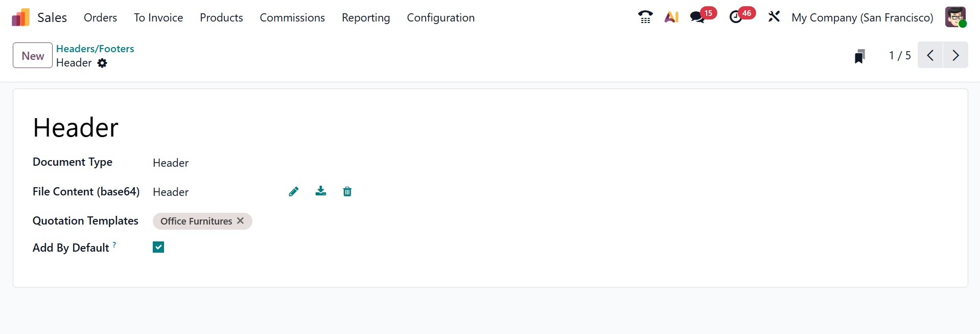
Task: Go back to Headers/Footers breadcrumb
Action: click(x=95, y=49)
